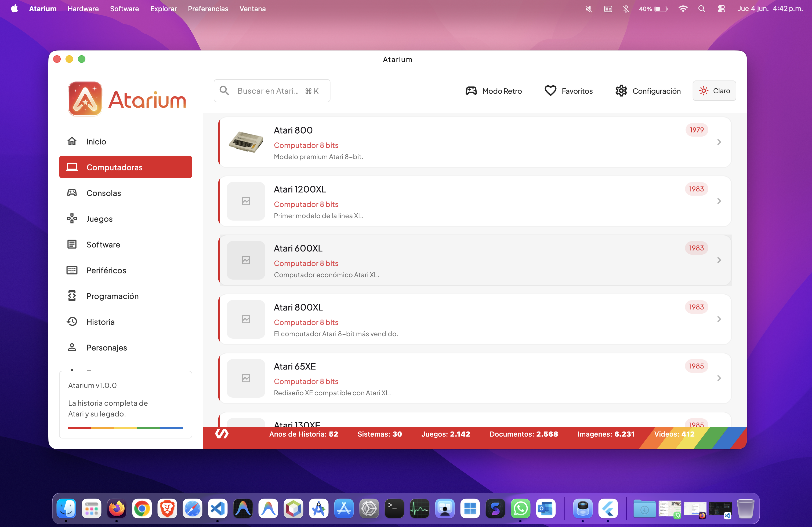Click the Favoritos heart icon
Viewport: 812px width, 527px height.
550,91
